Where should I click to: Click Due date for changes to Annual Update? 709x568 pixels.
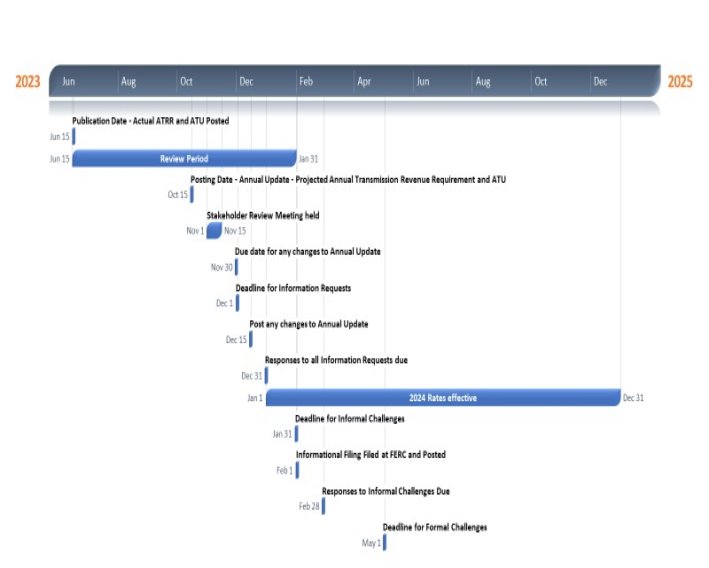307,251
